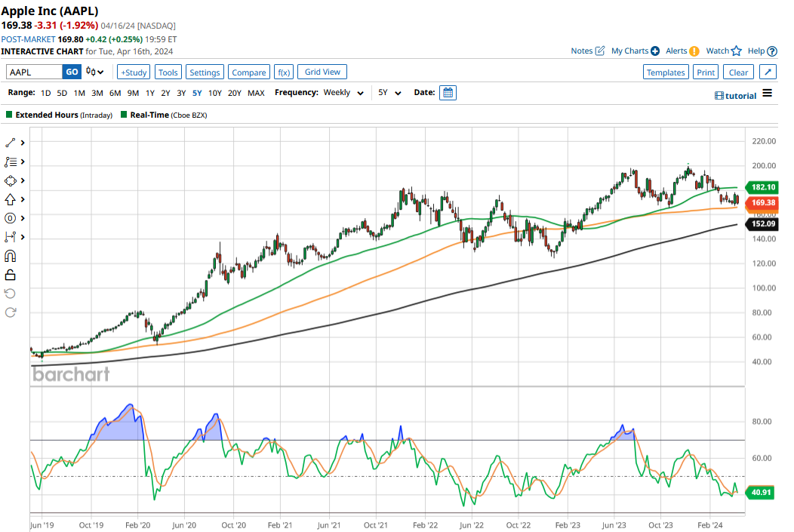This screenshot has height=532, width=794.
Task: Select the MAX range option
Action: click(256, 93)
